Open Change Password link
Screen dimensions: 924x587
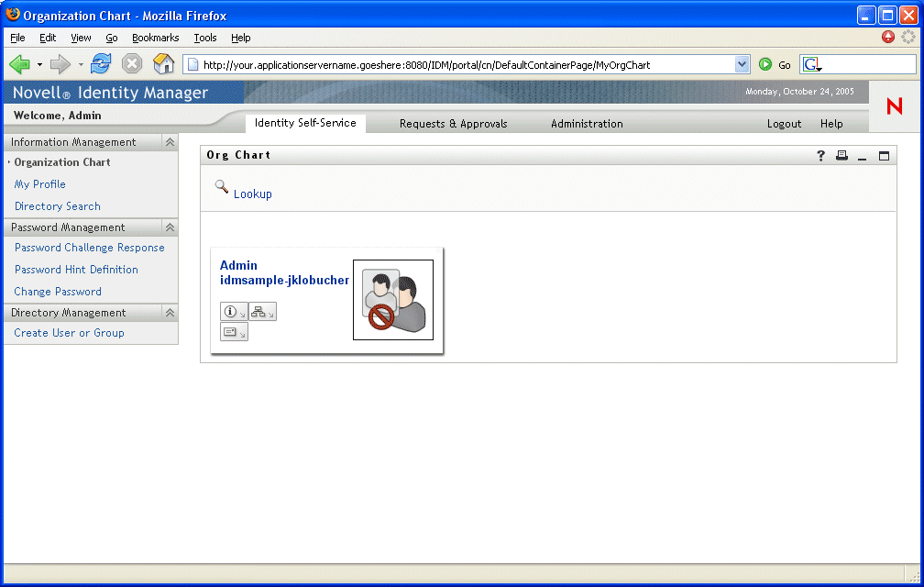pos(58,292)
